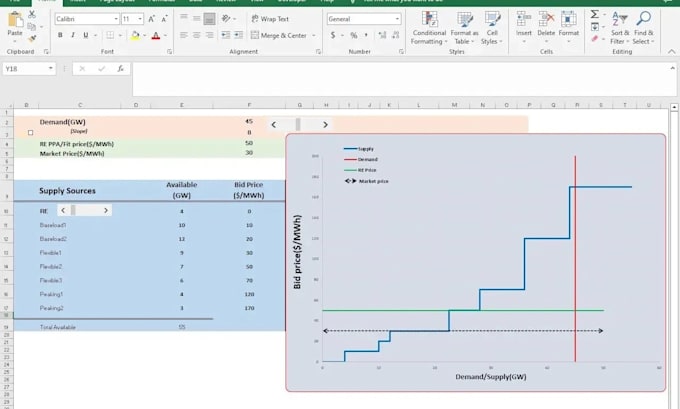Click the Borders icon
Screen dimensions: 680x409
(110, 35)
